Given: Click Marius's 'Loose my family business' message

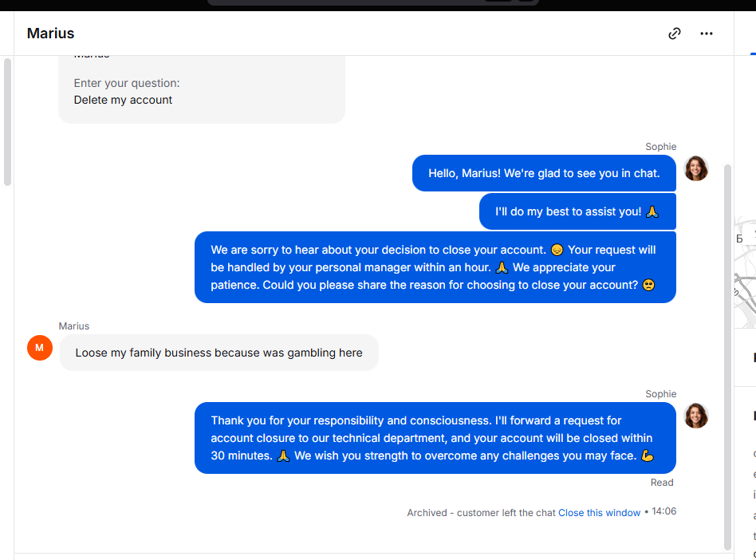Looking at the screenshot, I should point(219,353).
